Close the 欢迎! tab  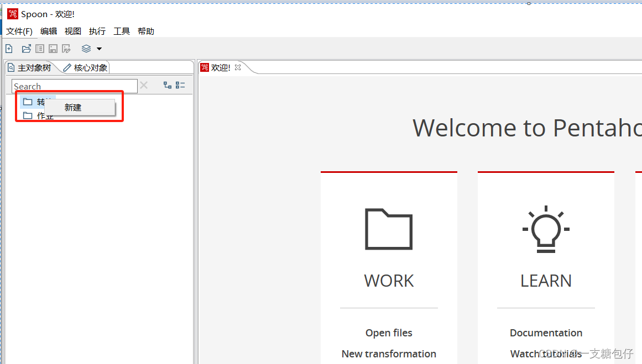[238, 67]
